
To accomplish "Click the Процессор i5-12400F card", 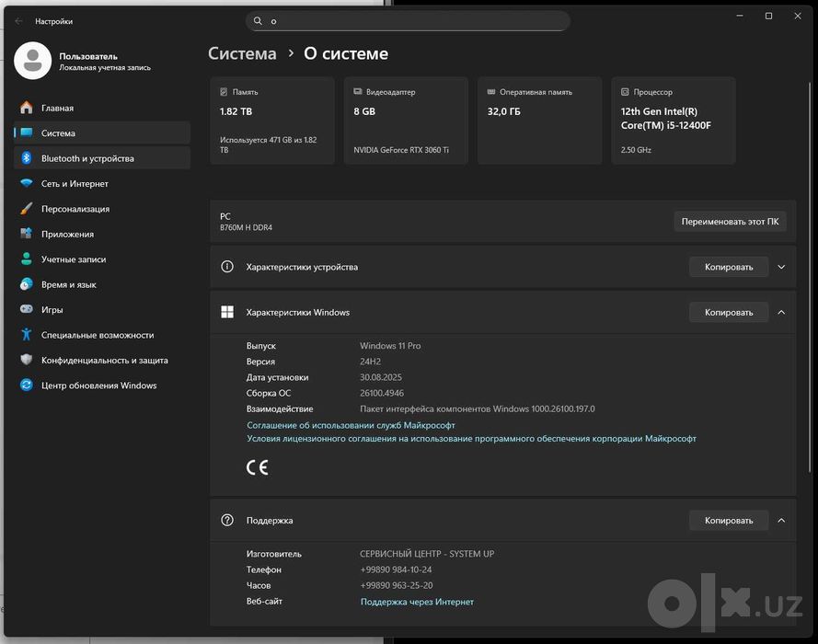I will pos(674,121).
